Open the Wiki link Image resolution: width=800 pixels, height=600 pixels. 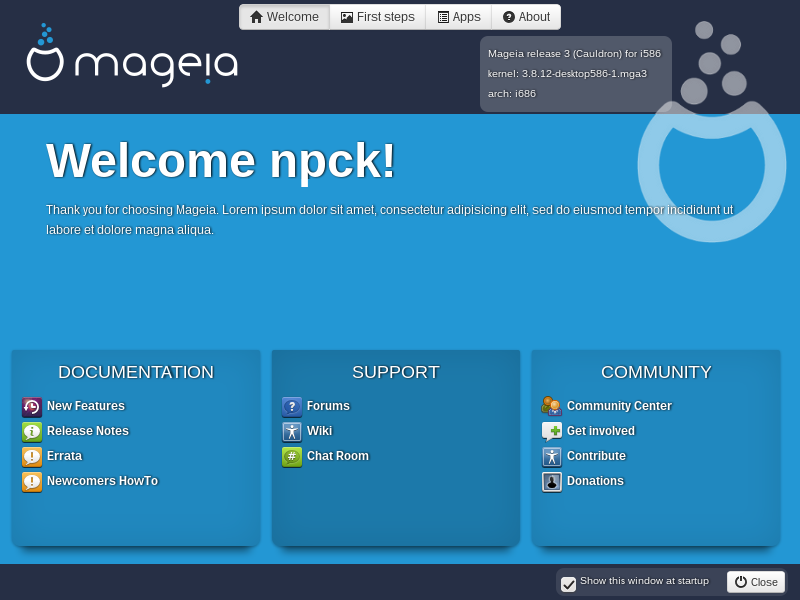[x=319, y=431]
